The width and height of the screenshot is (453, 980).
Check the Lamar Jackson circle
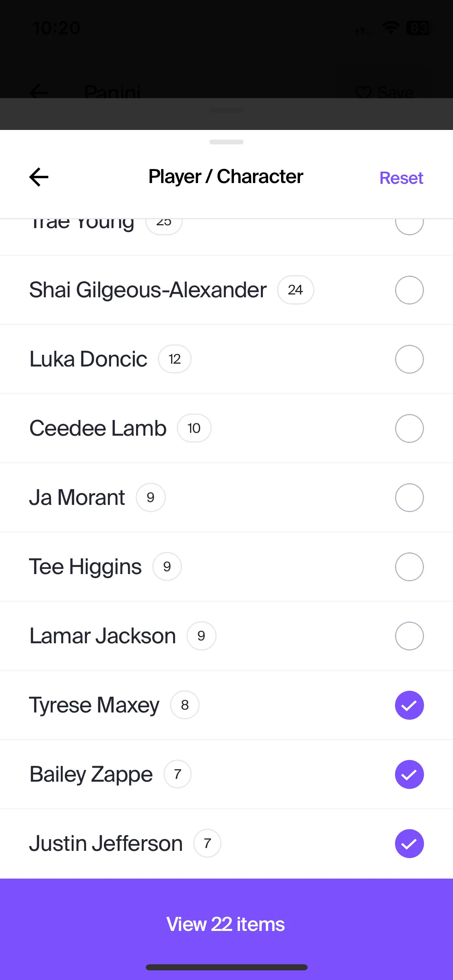tap(409, 636)
